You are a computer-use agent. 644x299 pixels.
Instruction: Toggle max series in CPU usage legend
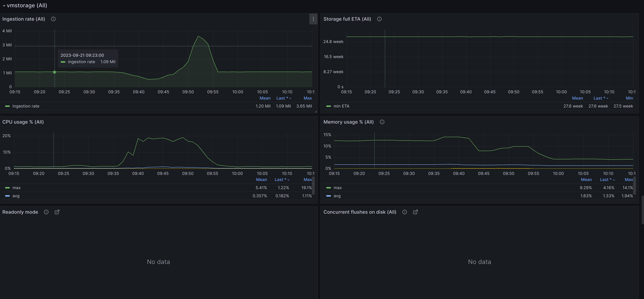(x=16, y=188)
